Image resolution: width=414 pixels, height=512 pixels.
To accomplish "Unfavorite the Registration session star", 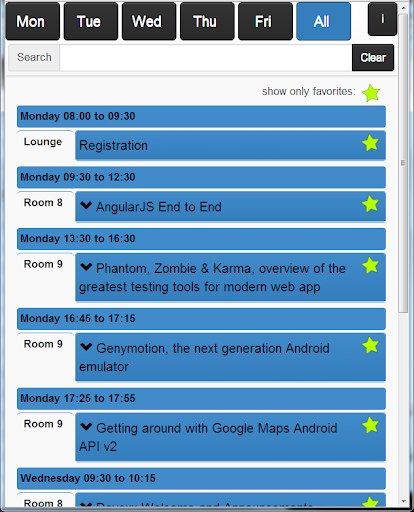I will tap(370, 143).
